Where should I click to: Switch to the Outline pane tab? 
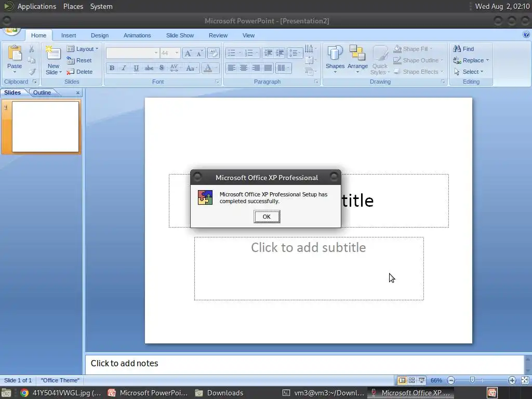[42, 92]
